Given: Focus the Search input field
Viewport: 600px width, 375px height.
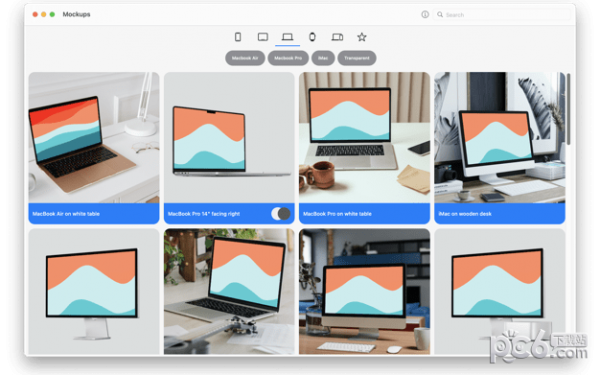Looking at the screenshot, I should tap(502, 15).
